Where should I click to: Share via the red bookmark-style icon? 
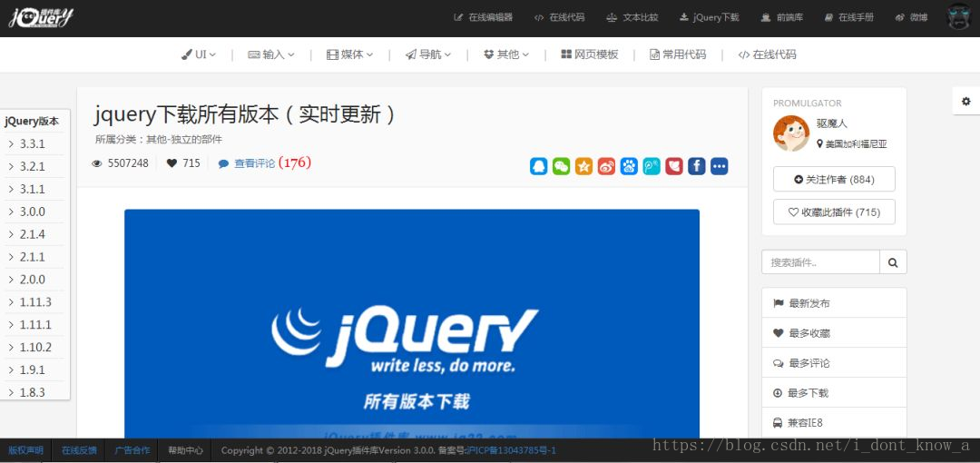click(x=673, y=166)
